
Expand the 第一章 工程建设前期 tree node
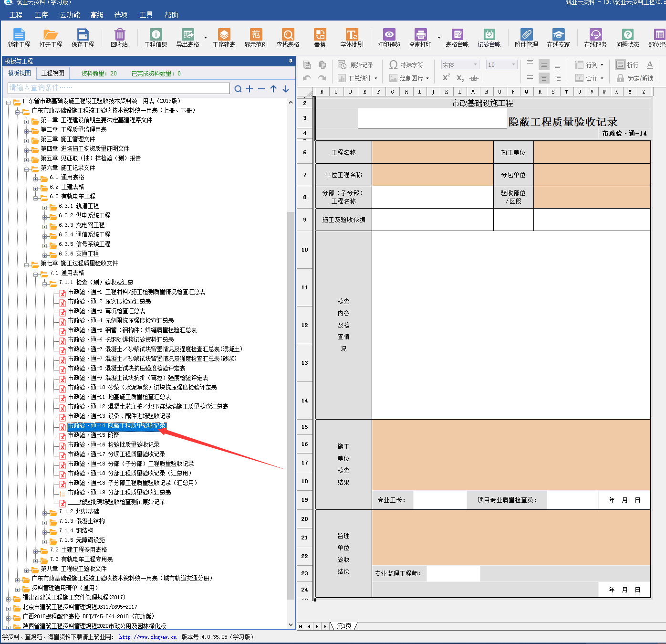(27, 121)
